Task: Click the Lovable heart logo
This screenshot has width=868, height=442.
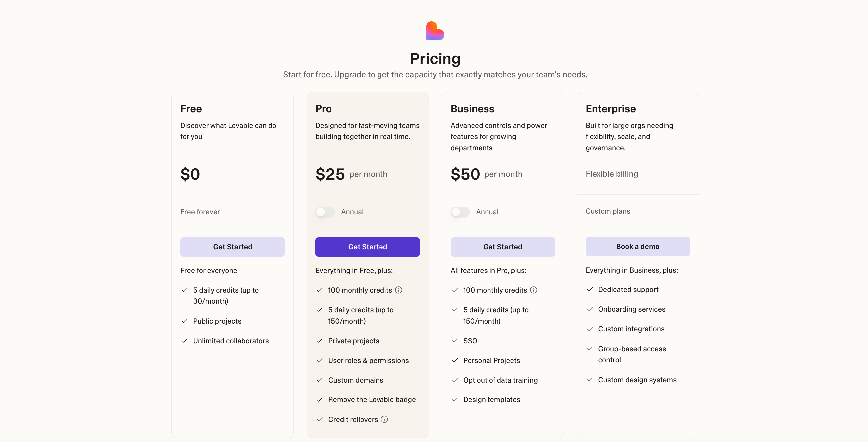Action: (435, 31)
